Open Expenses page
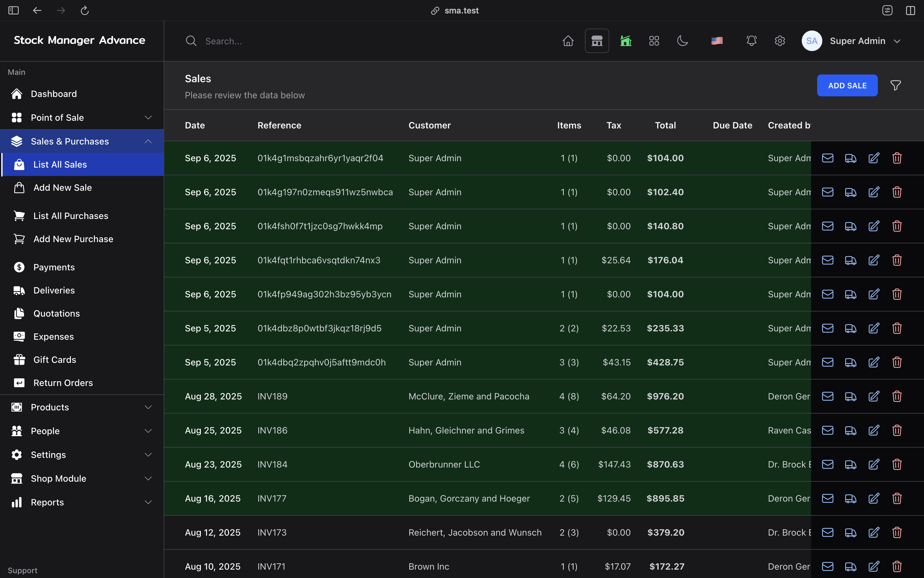The image size is (924, 578). coord(82,337)
